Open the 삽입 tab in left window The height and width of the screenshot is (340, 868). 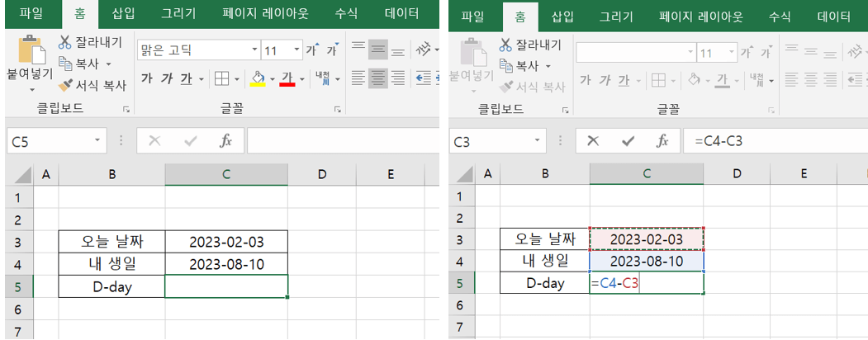[x=123, y=13]
